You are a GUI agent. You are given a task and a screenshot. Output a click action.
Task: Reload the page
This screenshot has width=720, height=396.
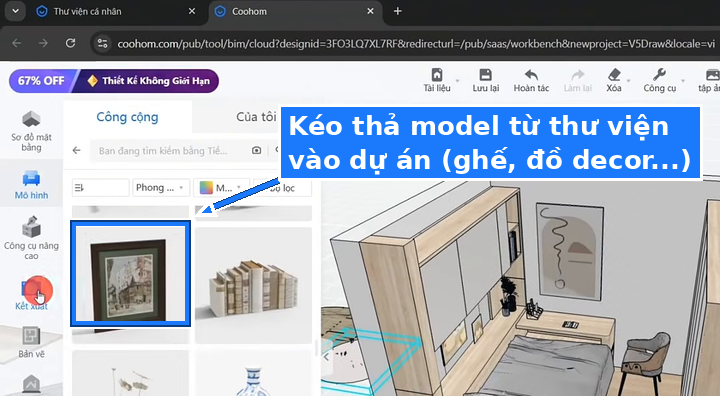point(70,43)
